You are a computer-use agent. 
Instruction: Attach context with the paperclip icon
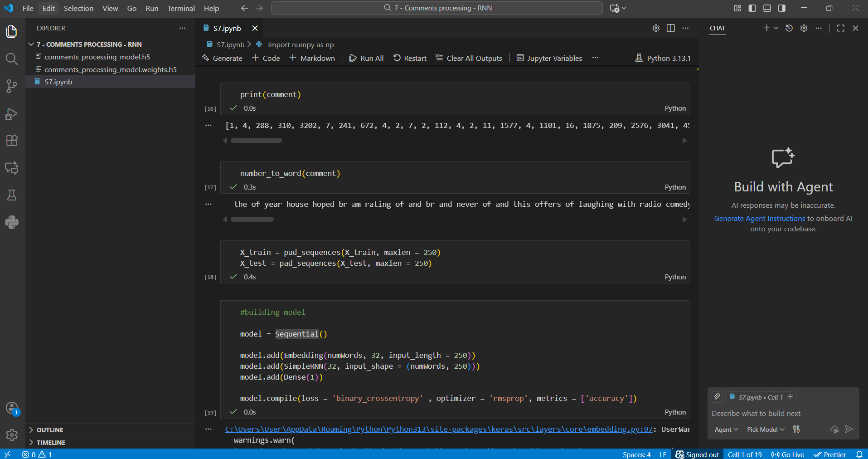click(x=717, y=397)
